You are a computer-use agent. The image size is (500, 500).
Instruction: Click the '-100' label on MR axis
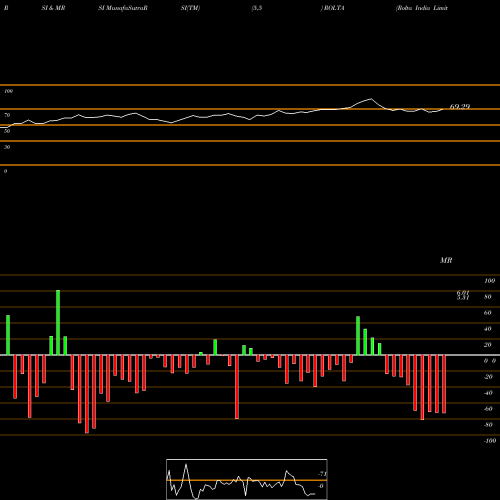pyautogui.click(x=489, y=441)
